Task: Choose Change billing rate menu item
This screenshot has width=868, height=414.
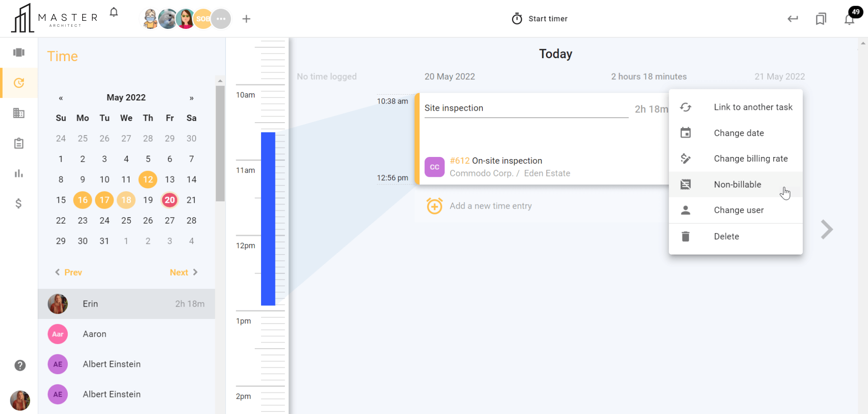Action: (x=736, y=159)
